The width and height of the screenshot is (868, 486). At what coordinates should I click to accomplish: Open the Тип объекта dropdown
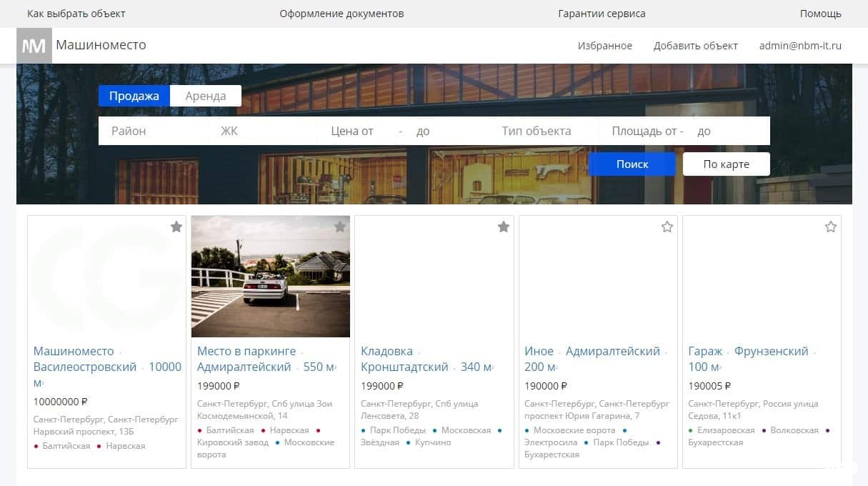[x=536, y=131]
